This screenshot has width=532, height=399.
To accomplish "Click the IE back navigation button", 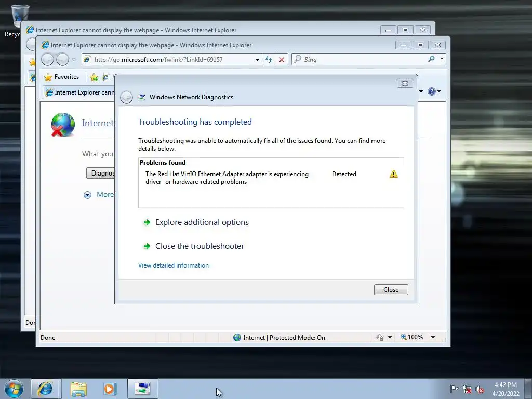I will pos(47,60).
